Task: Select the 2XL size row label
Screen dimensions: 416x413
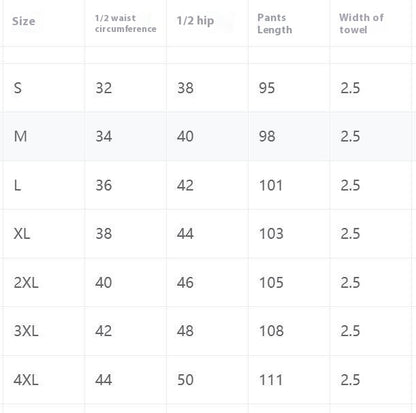Action: (x=26, y=282)
